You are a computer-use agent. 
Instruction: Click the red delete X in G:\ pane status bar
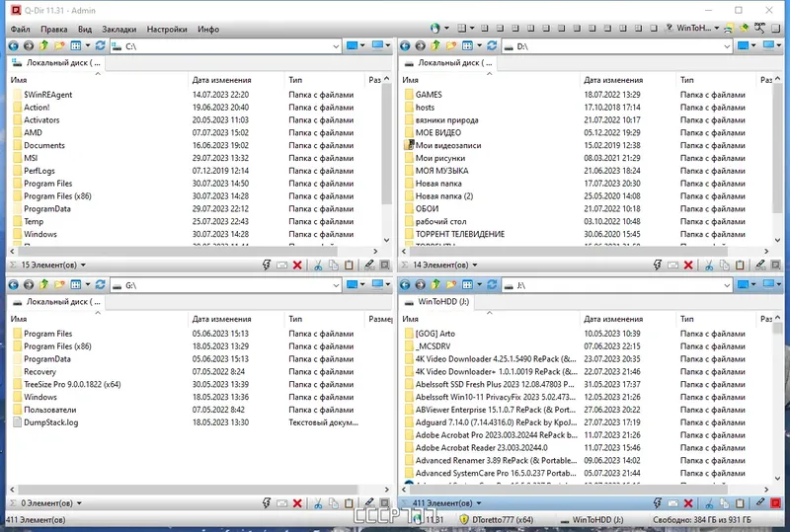coord(297,503)
